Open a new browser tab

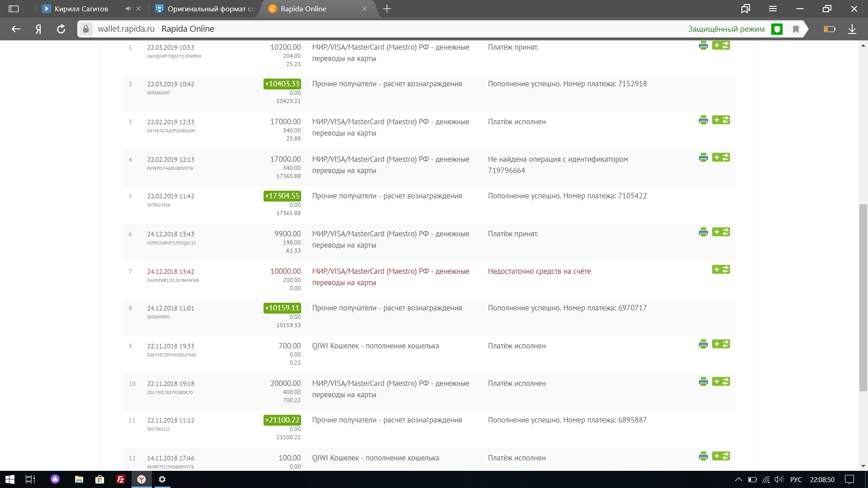click(x=387, y=9)
